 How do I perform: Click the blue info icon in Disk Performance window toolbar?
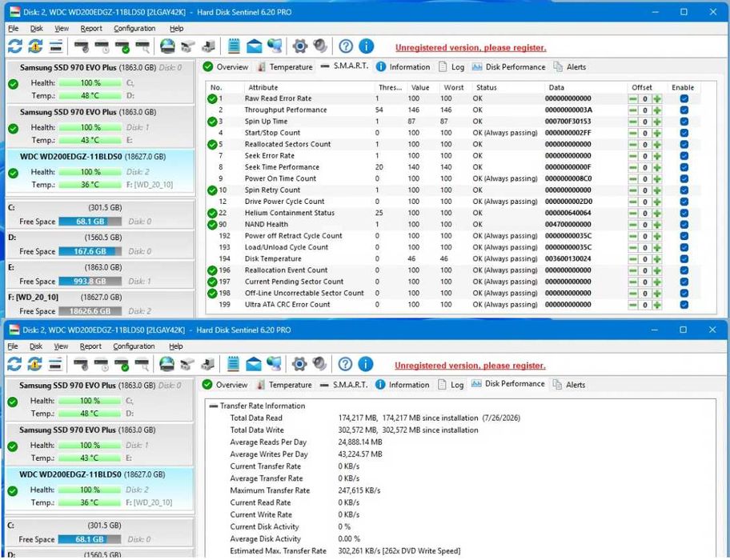click(366, 364)
